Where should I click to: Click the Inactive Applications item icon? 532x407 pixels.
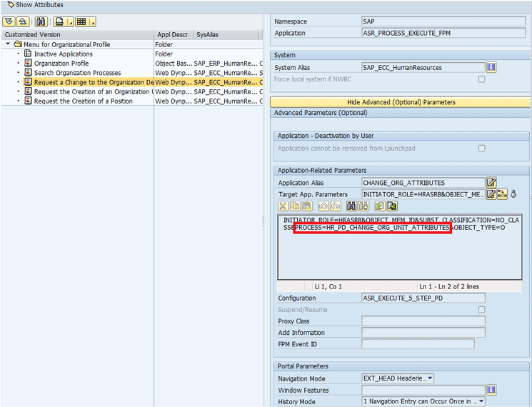[28, 54]
